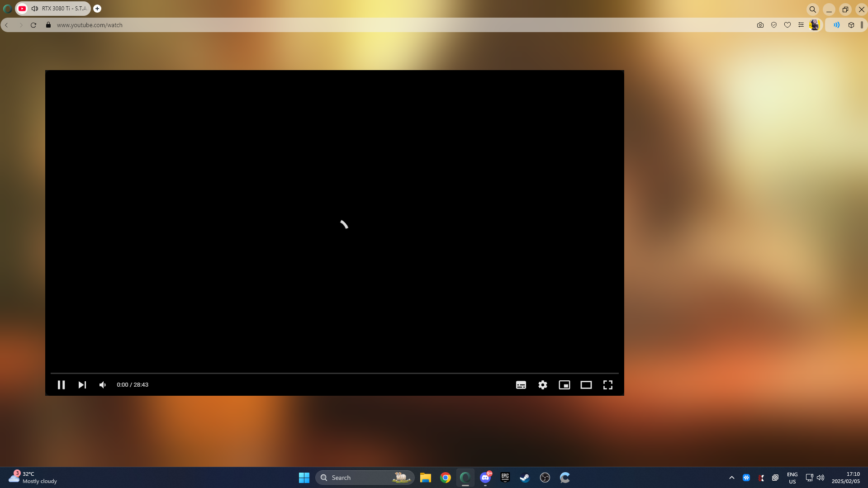Open the media player sound icon
Screen dimensions: 868x488
[x=836, y=25]
